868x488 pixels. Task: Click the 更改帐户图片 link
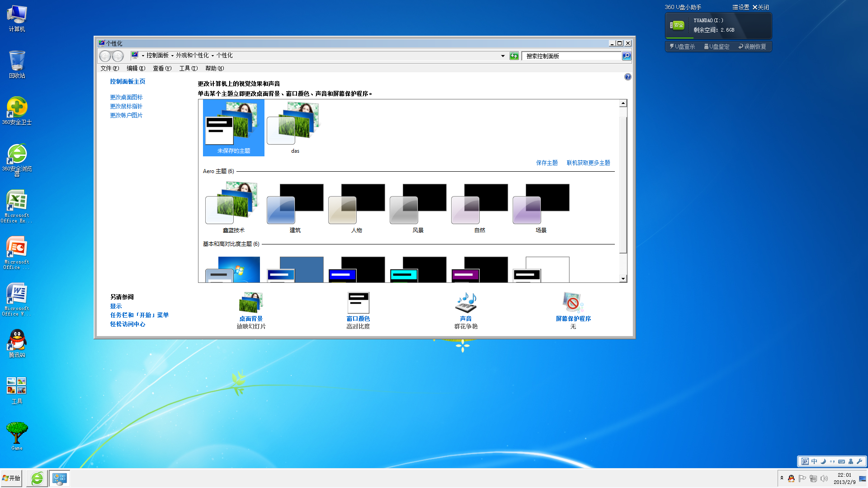click(x=126, y=115)
